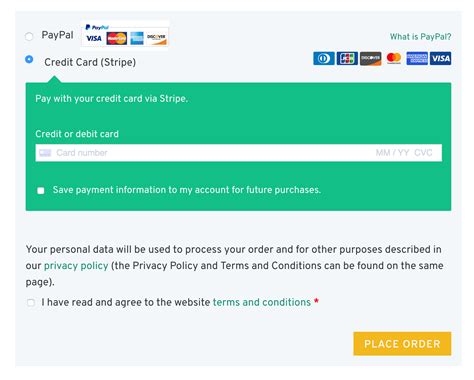Open the What is PayPal? link
Viewport: 474px width, 380px height.
coord(420,37)
